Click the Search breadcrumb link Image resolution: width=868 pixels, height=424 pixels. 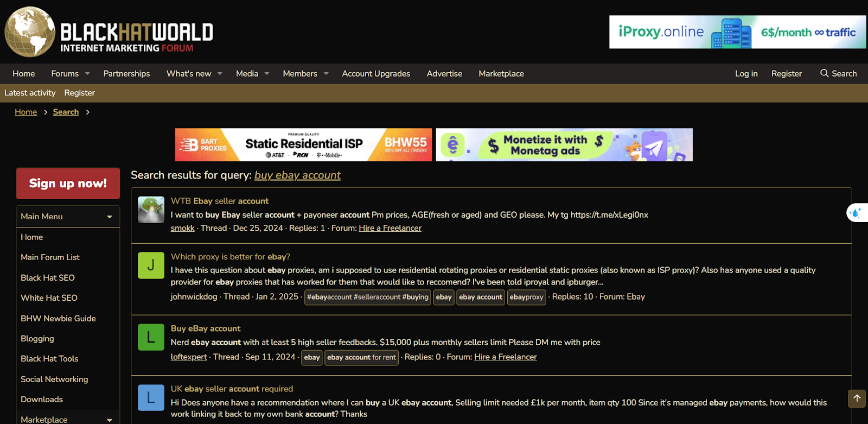[66, 112]
